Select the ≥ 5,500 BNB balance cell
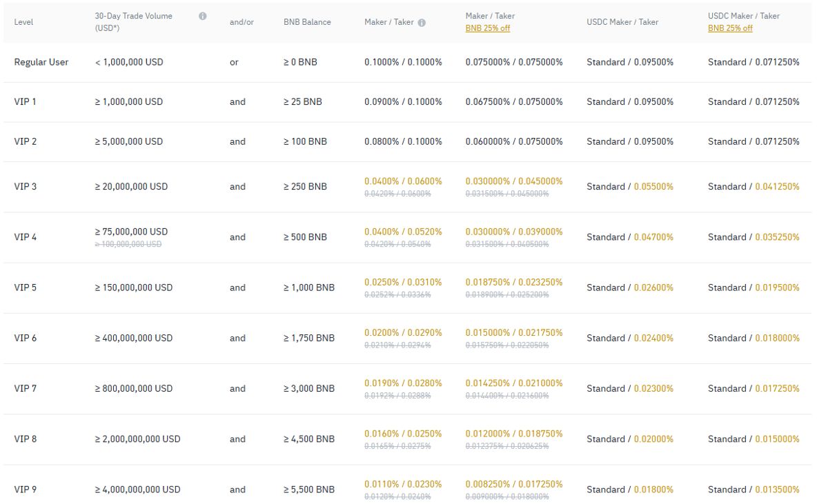Image resolution: width=828 pixels, height=504 pixels. (x=308, y=490)
